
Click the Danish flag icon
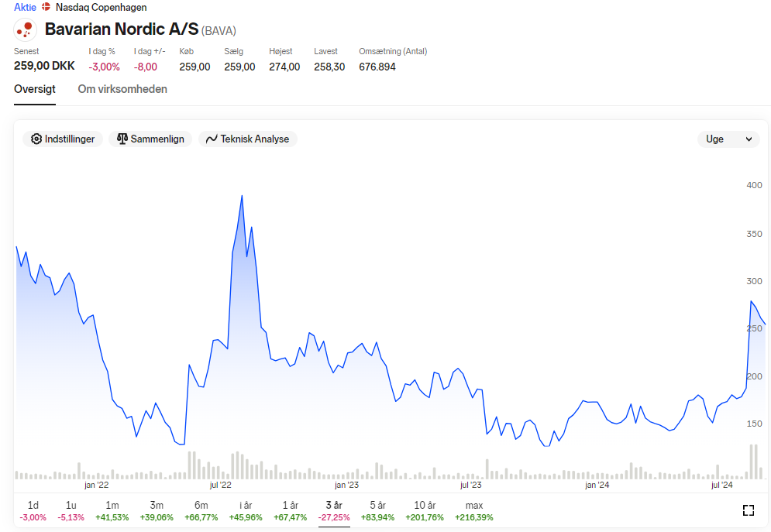click(x=46, y=7)
